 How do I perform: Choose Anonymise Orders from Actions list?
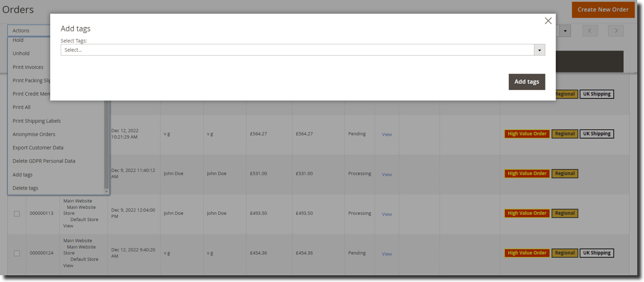34,134
